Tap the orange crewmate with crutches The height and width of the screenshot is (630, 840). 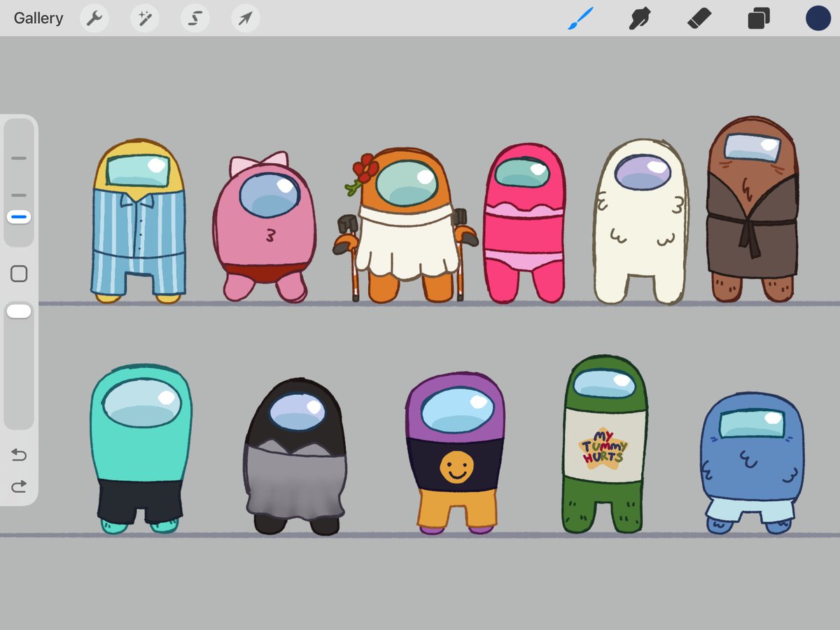pos(406,225)
